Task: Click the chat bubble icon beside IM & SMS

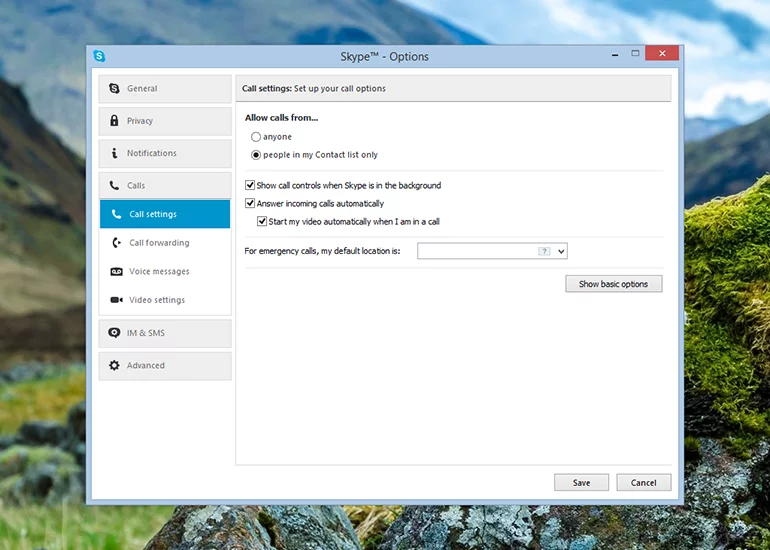Action: (114, 333)
